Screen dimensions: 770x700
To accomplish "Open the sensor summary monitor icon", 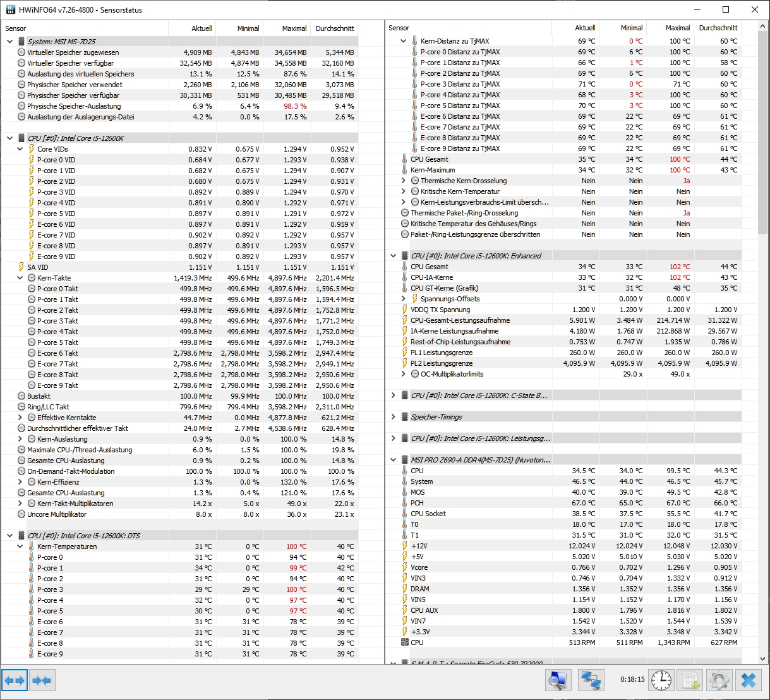I will (x=558, y=680).
